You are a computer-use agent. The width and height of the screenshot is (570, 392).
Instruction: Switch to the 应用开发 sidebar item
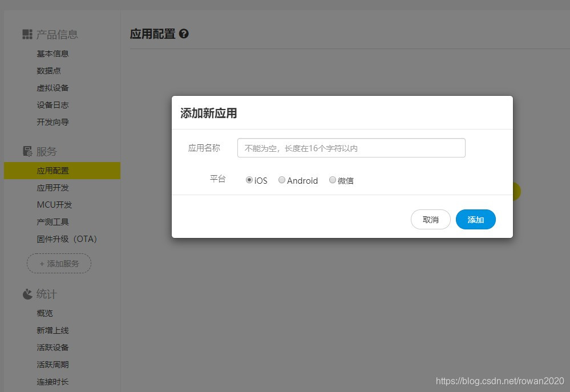(x=53, y=187)
